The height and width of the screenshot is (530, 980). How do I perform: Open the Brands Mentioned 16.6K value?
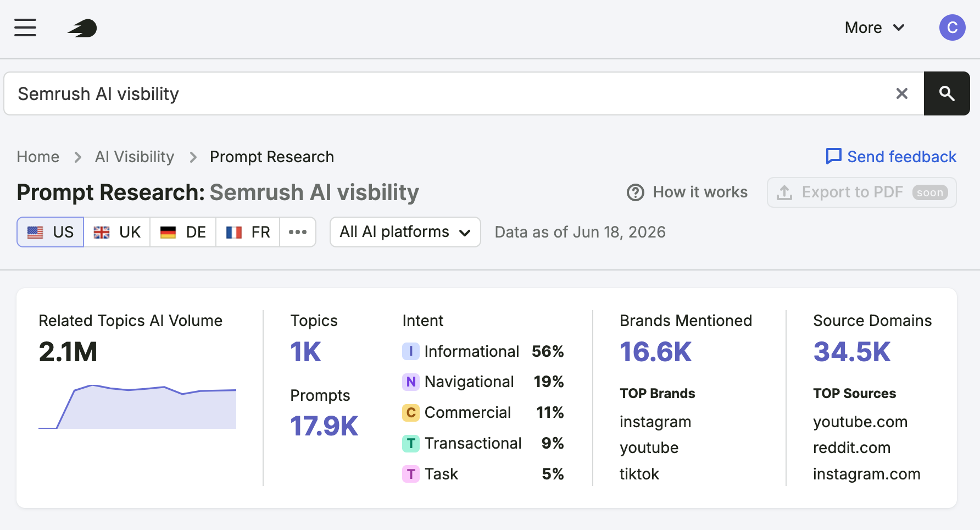[655, 352]
